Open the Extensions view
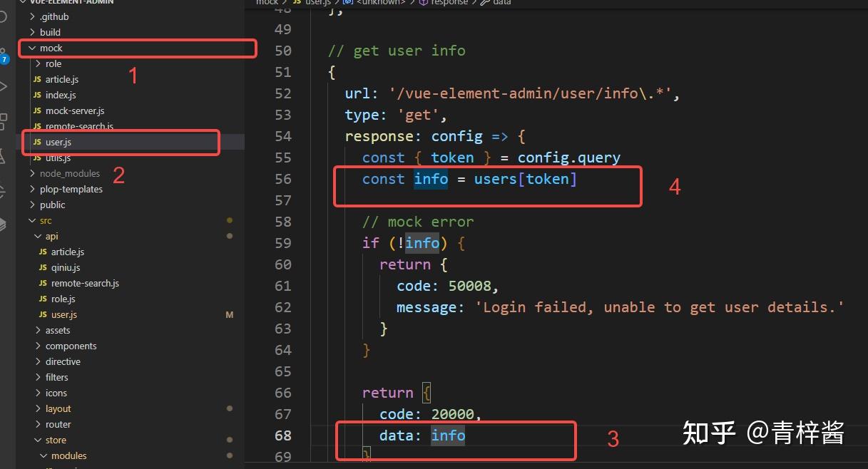Screen dimensions: 868x469 click(4, 120)
